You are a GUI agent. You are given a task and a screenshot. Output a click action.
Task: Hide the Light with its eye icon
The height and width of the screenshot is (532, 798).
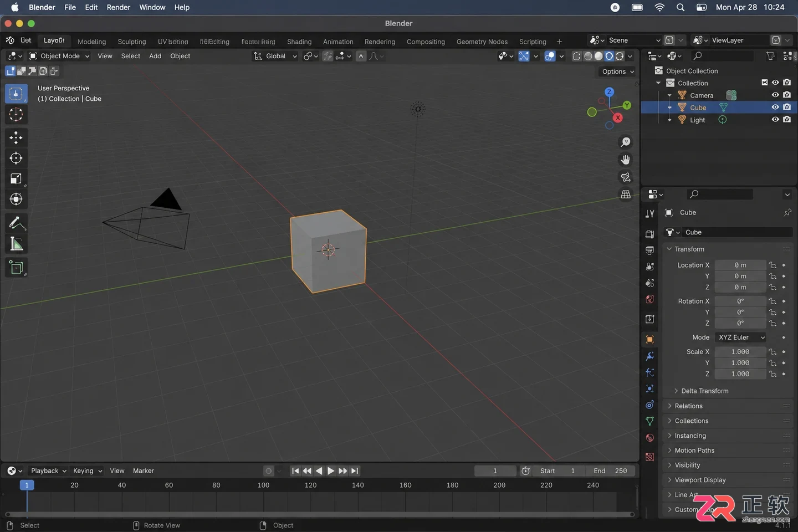pos(775,119)
